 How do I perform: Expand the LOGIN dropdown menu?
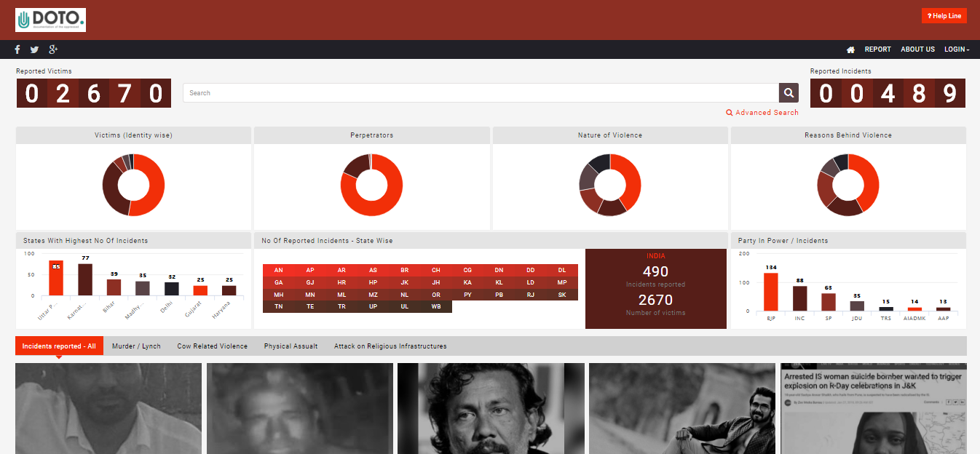coord(956,49)
